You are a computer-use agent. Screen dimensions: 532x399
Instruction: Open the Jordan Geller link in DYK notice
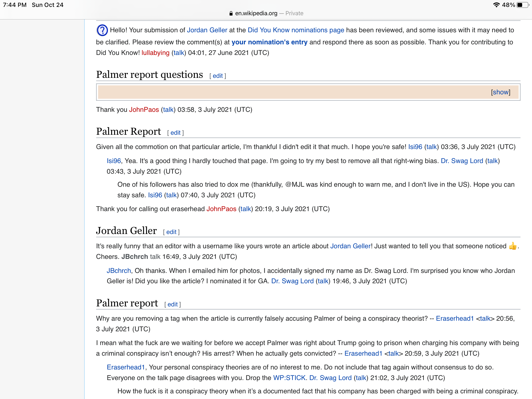(207, 30)
